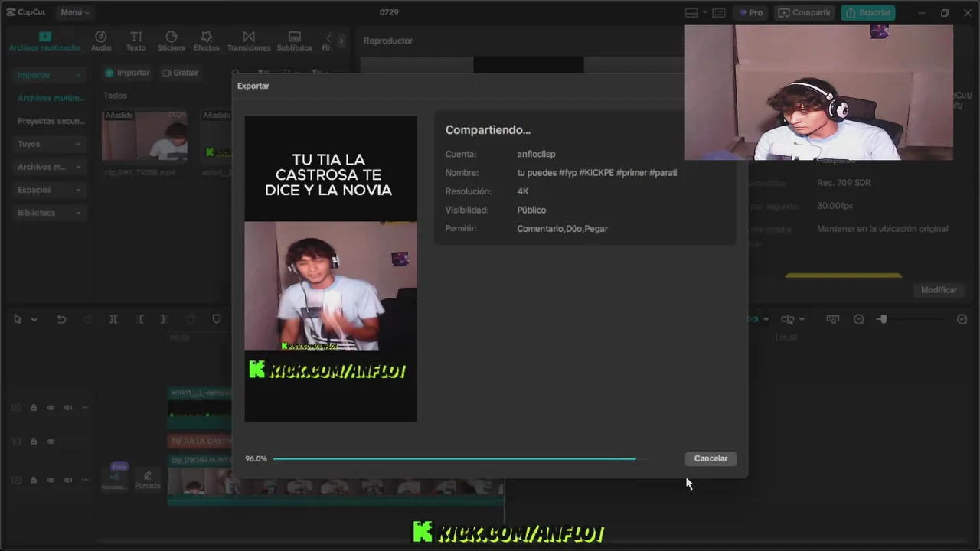Viewport: 980px width, 551px height.
Task: Expand the Biblioteca sidebar section
Action: point(49,213)
